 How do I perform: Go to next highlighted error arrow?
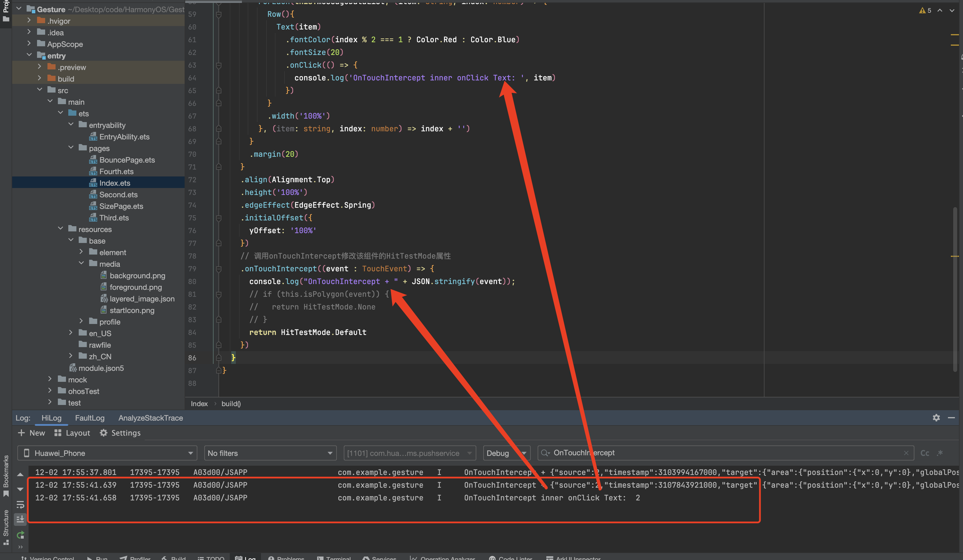(952, 10)
